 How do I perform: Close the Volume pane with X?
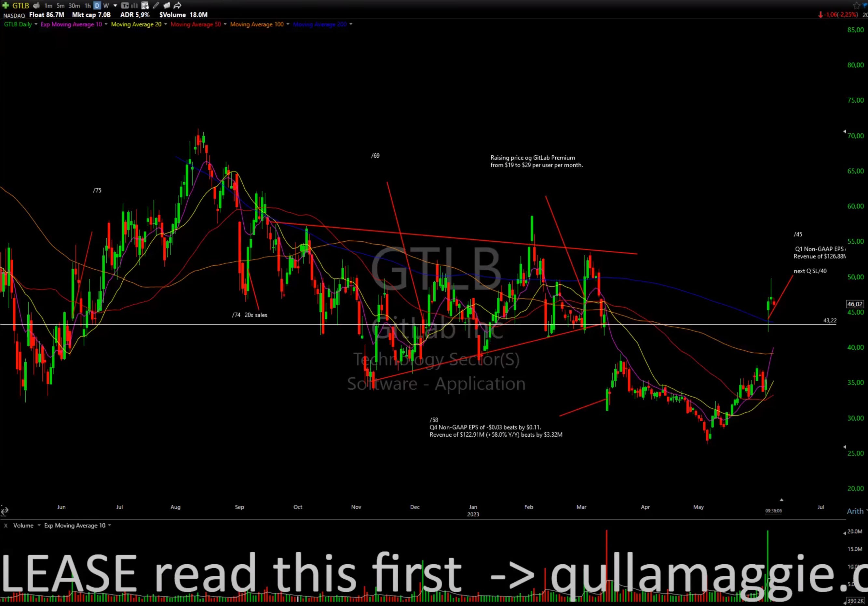point(6,526)
